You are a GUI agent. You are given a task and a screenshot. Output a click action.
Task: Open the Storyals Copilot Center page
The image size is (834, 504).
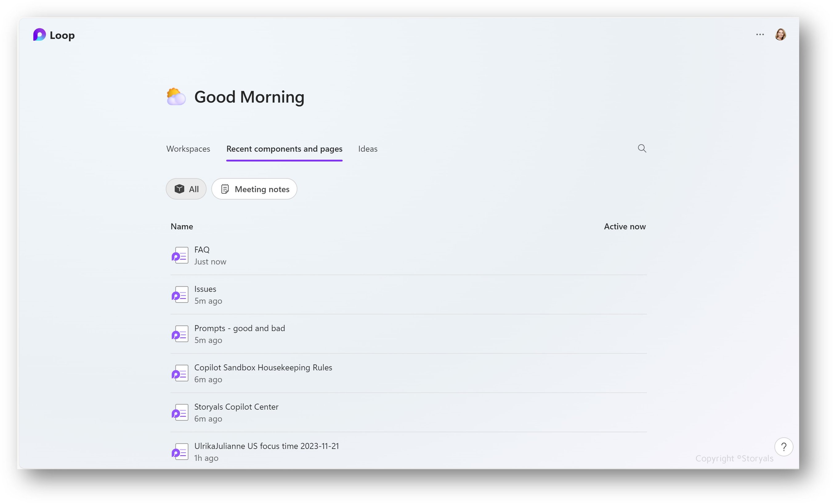pyautogui.click(x=236, y=407)
